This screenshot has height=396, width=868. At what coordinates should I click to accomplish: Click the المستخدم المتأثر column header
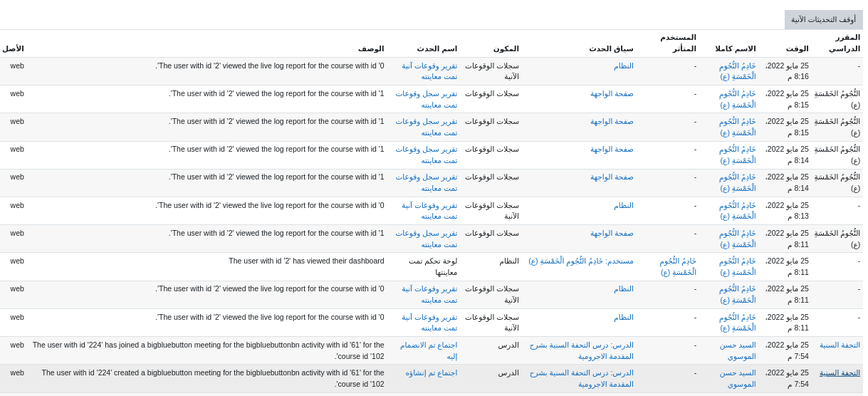[x=679, y=43]
